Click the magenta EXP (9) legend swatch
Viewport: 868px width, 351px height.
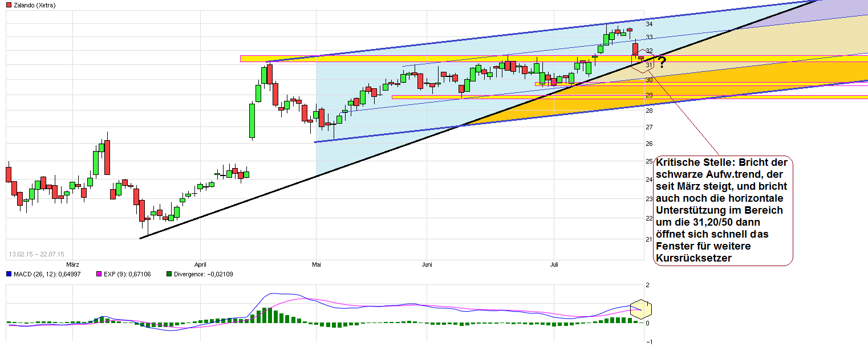click(99, 274)
